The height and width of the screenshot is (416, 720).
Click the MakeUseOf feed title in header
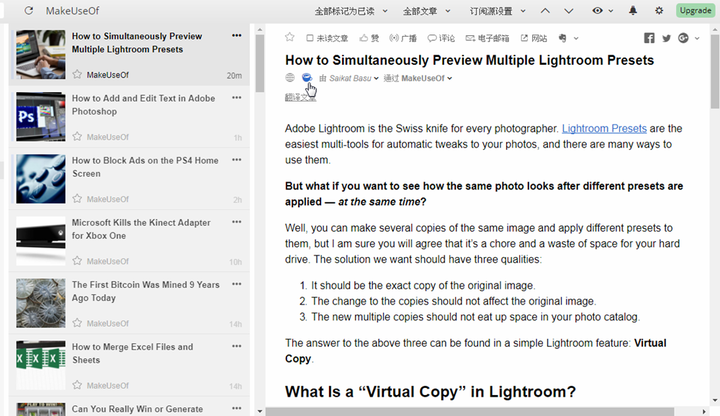[72, 11]
